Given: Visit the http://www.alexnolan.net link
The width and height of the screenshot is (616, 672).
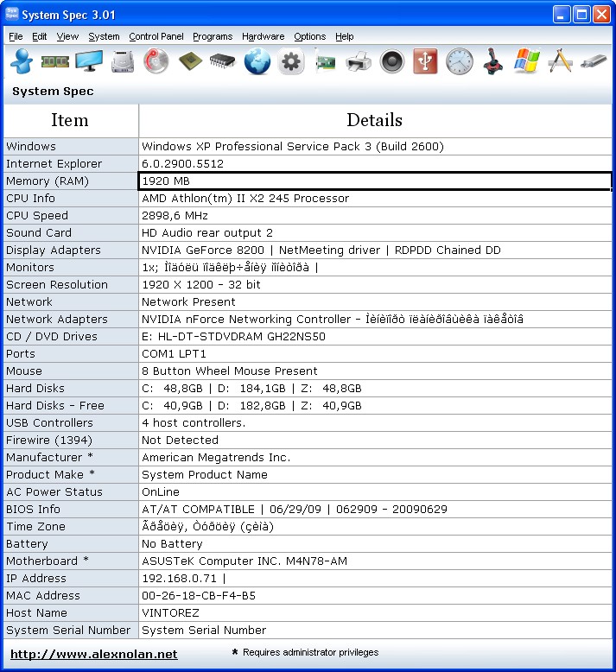Looking at the screenshot, I should 94,654.
